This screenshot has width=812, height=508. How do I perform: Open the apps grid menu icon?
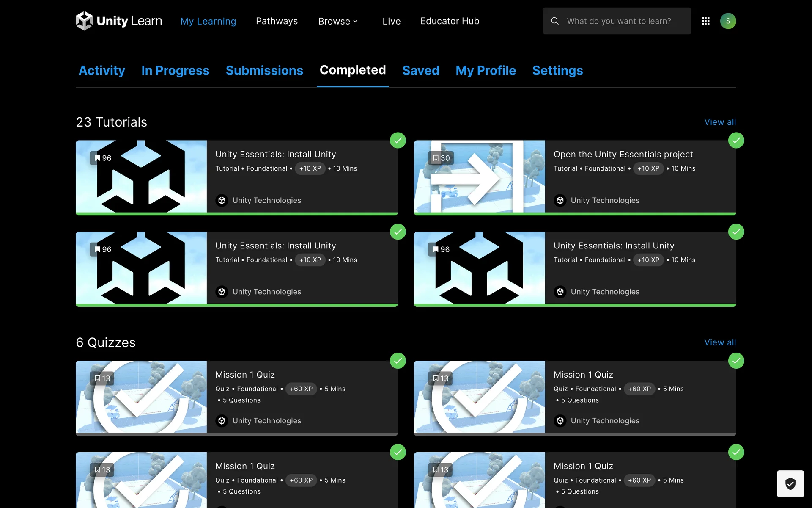[x=705, y=21]
